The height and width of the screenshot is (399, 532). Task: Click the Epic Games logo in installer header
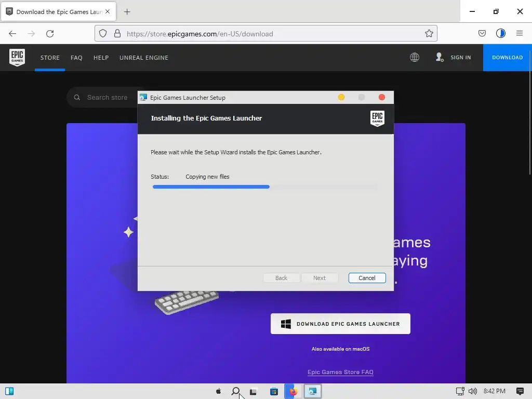pos(377,119)
